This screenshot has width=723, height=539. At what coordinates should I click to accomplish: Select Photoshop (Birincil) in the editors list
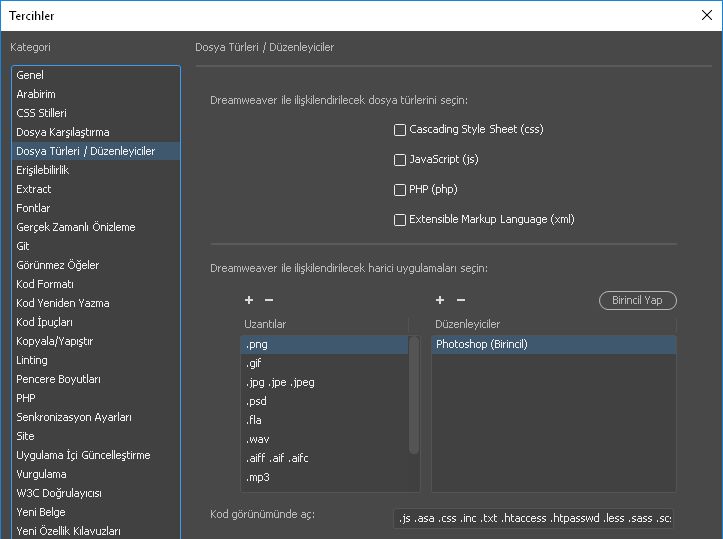[481, 344]
